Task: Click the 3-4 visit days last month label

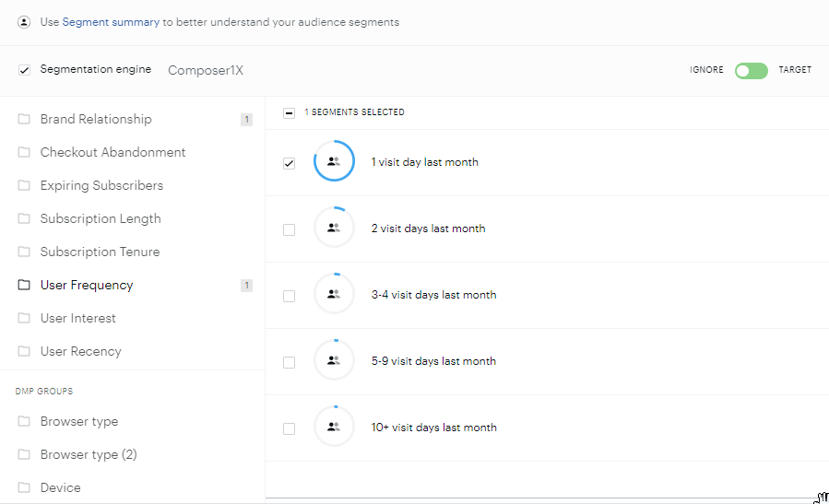Action: pyautogui.click(x=433, y=295)
